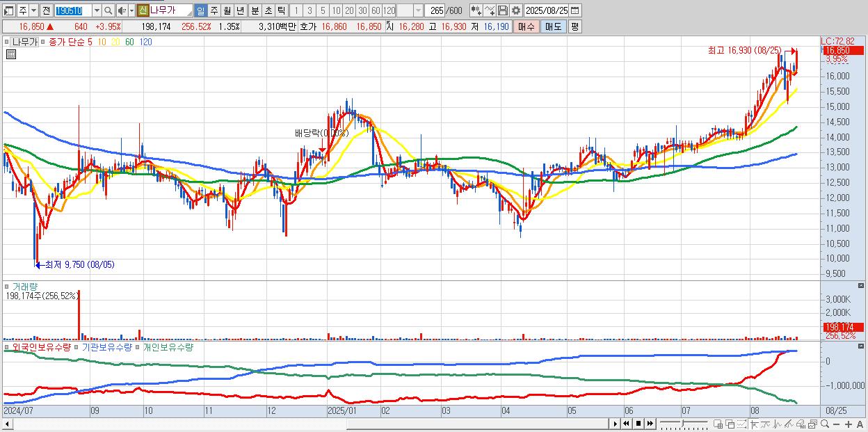Select the 월 monthly chart period

[227, 10]
